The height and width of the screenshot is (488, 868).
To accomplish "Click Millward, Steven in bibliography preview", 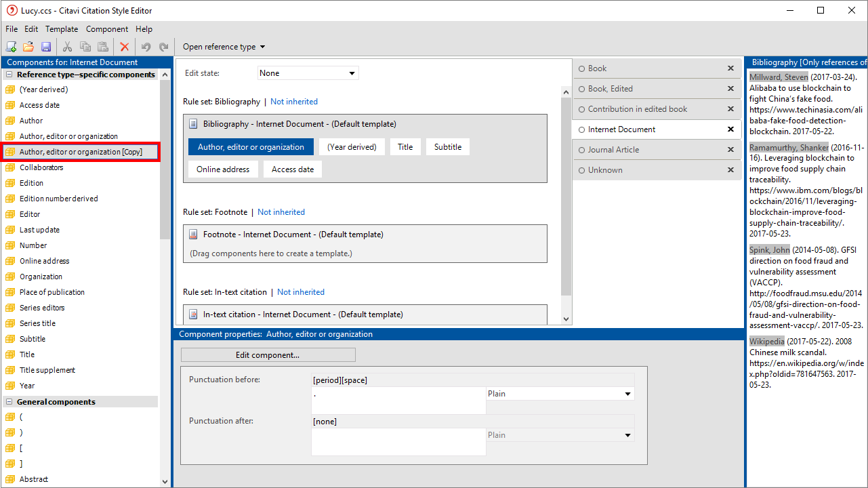I will (779, 77).
